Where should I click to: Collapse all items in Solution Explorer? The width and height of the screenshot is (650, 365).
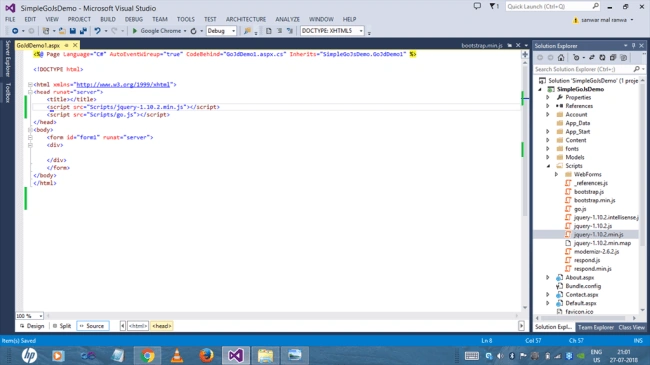613,58
